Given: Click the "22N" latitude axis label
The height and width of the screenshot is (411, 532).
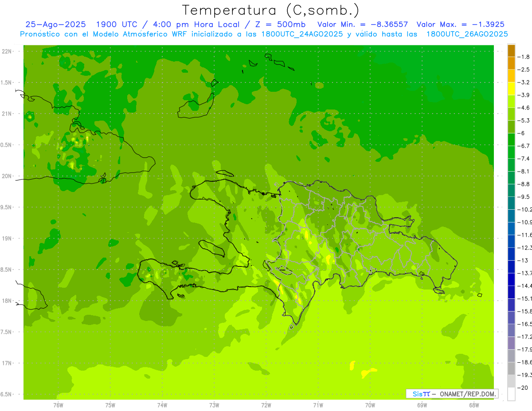Looking at the screenshot, I should coord(6,51).
